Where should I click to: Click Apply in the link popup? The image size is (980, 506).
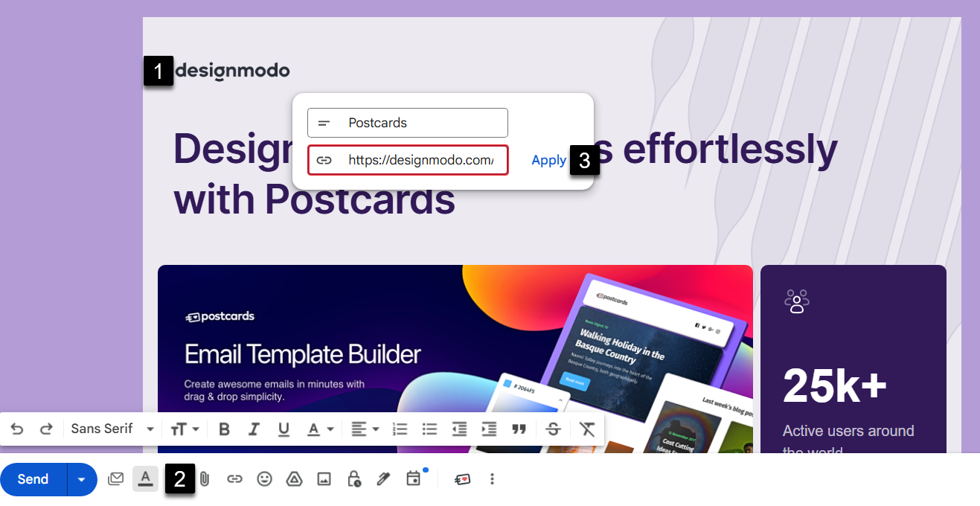point(549,160)
